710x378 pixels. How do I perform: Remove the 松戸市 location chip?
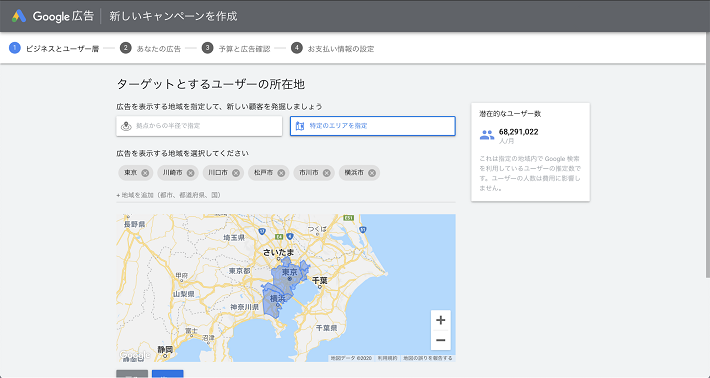tap(281, 173)
